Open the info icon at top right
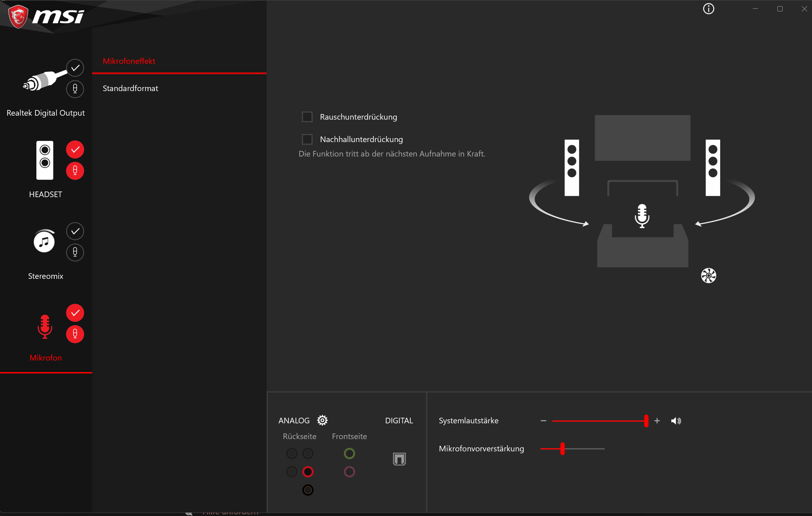 [708, 9]
